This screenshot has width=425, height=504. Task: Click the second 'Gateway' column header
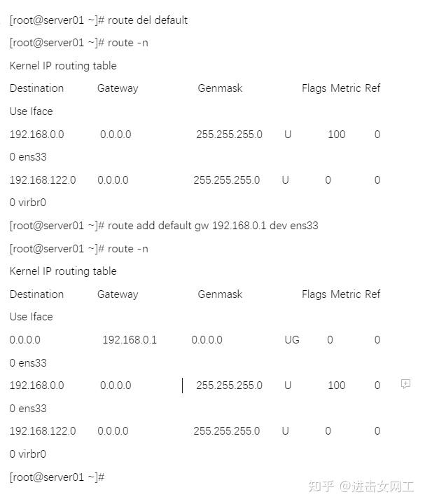click(x=118, y=294)
